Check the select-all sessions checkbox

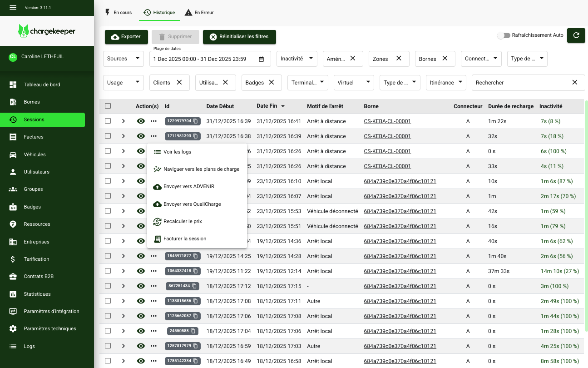108,106
